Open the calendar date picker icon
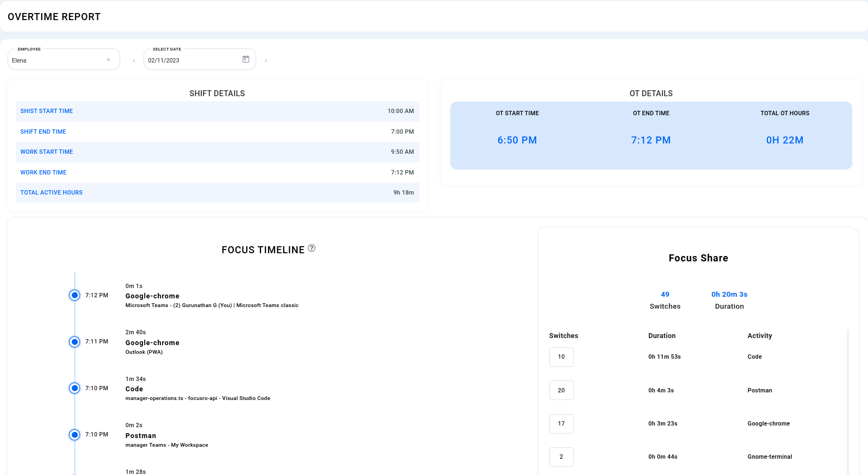This screenshot has height=475, width=868. tap(246, 59)
